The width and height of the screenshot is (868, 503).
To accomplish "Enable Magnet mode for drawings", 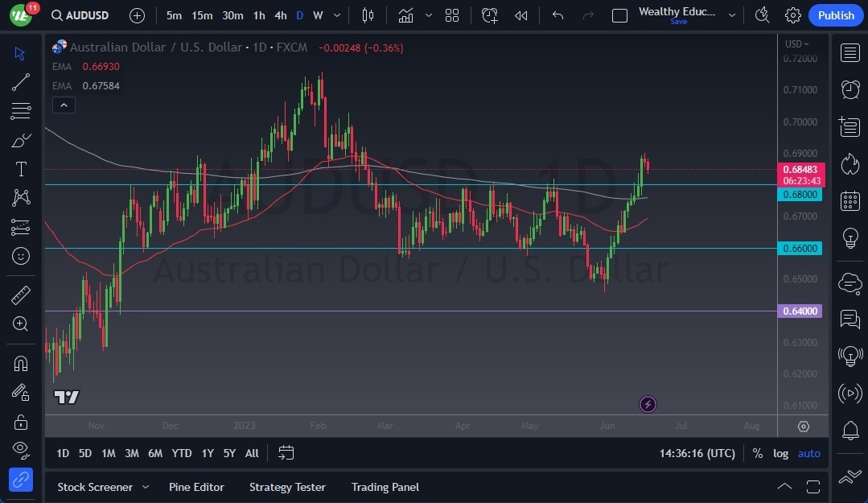I will (20, 363).
